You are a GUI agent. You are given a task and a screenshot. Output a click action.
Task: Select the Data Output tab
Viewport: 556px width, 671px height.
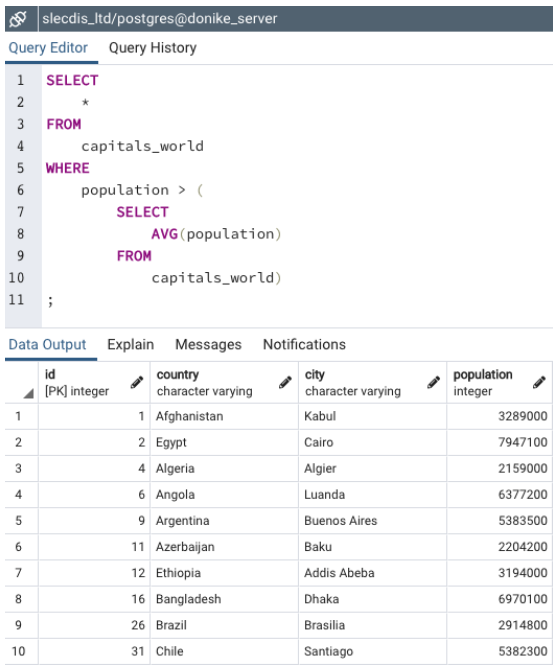click(48, 344)
